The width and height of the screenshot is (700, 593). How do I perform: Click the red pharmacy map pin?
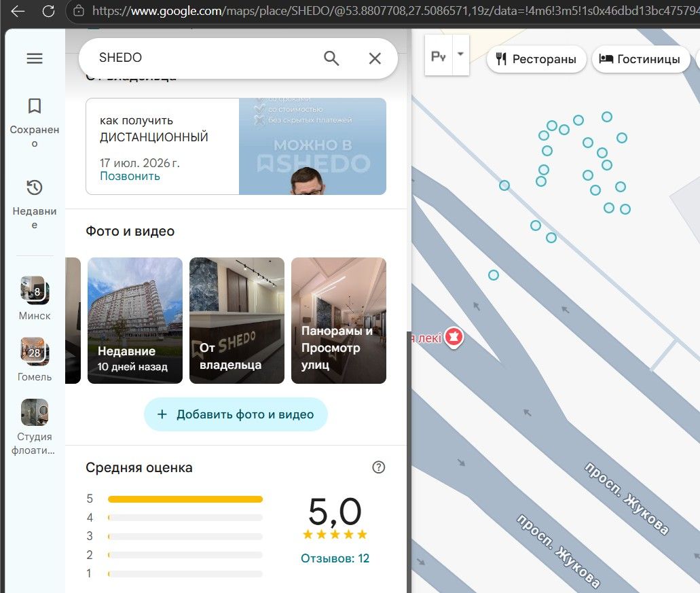tap(454, 337)
